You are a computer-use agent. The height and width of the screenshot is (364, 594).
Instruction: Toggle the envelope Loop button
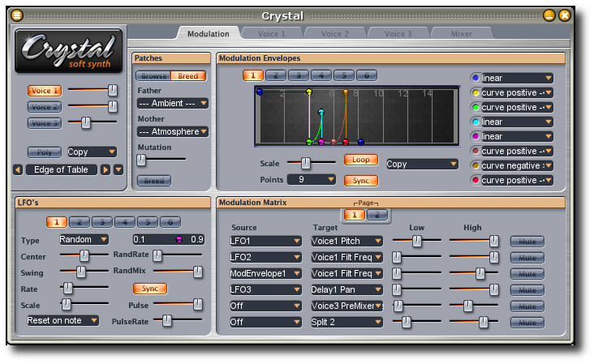click(360, 160)
